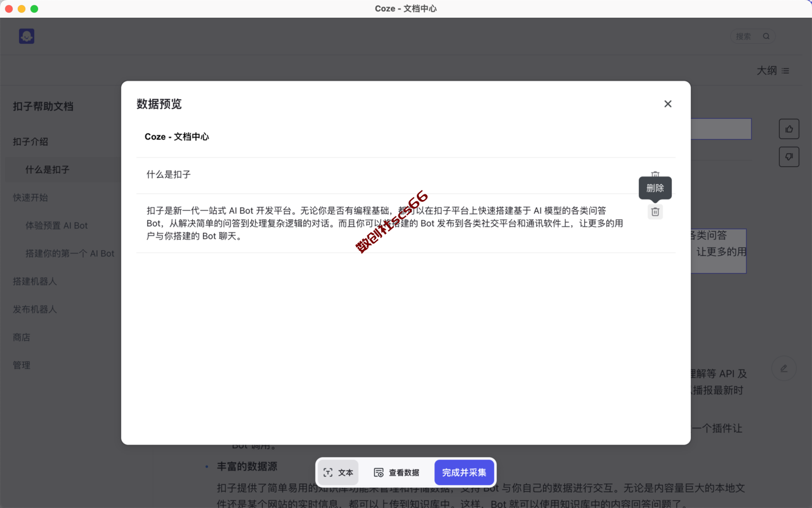Open the 大纲 outline toggle
Image resolution: width=812 pixels, height=508 pixels.
point(773,70)
